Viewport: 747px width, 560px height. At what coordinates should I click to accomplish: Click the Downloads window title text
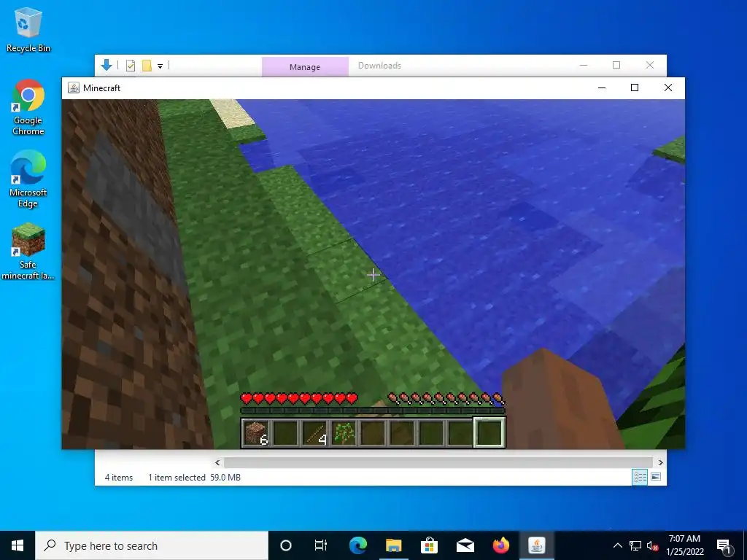[x=379, y=66]
